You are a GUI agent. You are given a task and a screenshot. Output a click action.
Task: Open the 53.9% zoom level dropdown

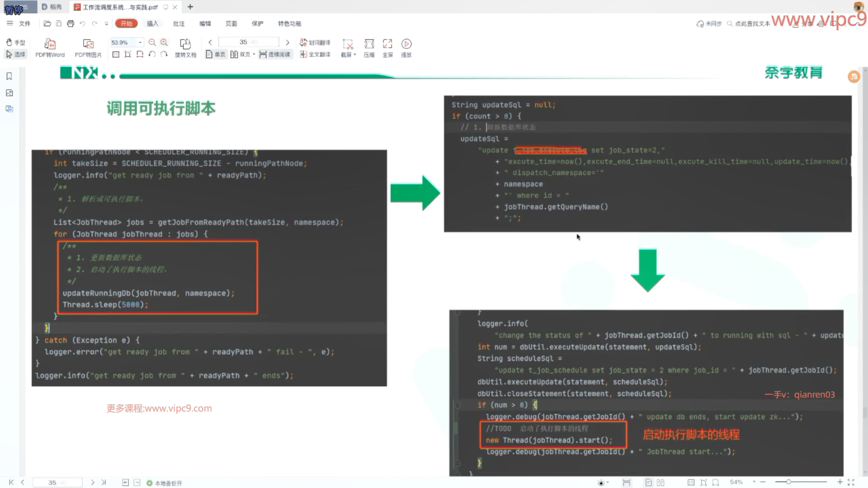pos(140,42)
